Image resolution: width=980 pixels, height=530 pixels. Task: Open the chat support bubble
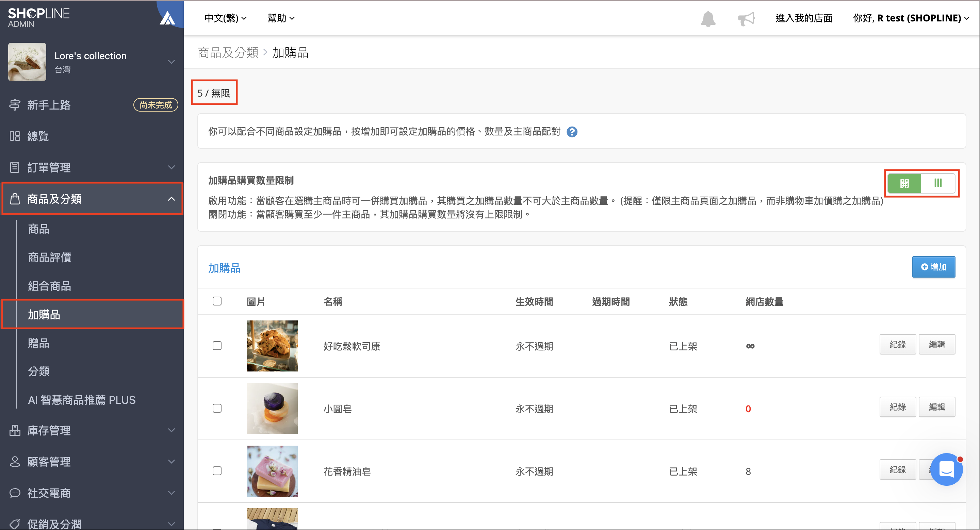pyautogui.click(x=946, y=469)
